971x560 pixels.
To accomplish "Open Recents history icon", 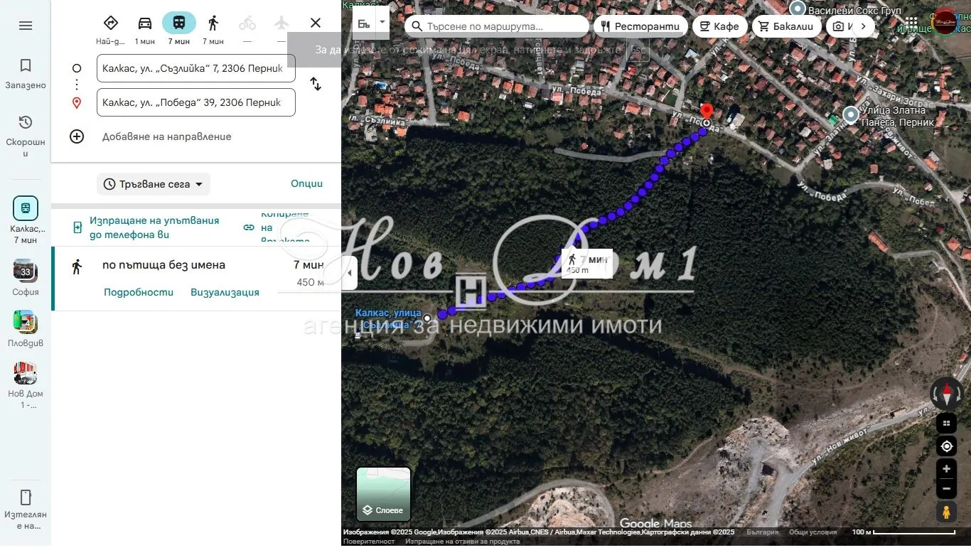I will [26, 122].
